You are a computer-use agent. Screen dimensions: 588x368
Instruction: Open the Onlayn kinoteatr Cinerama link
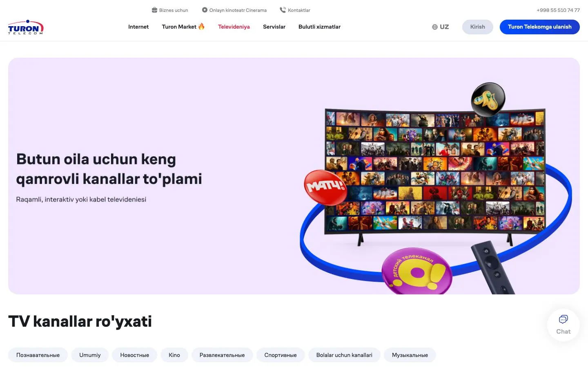point(234,10)
